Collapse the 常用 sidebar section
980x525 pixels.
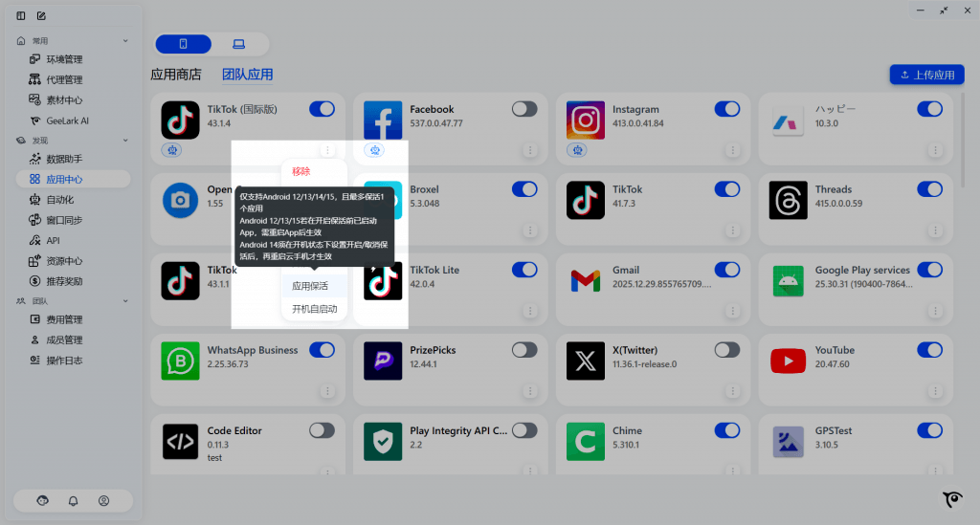(x=125, y=41)
